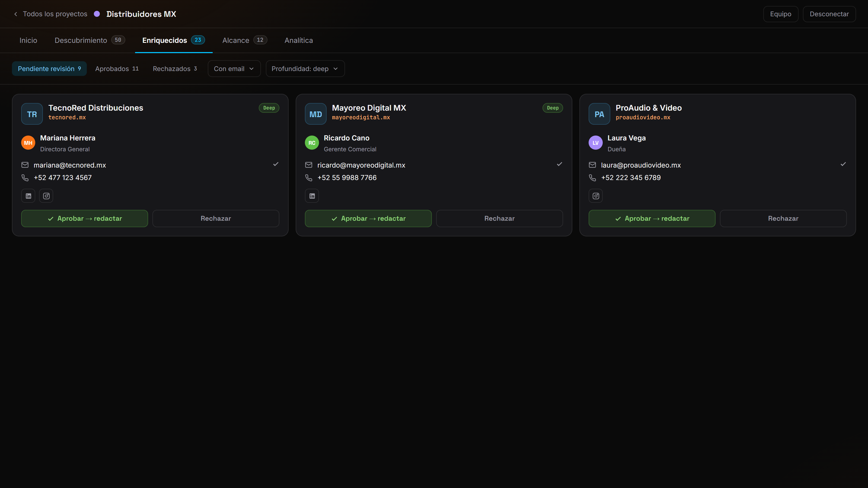The width and height of the screenshot is (868, 488).
Task: Click the PA company logo tile
Action: pyautogui.click(x=599, y=114)
